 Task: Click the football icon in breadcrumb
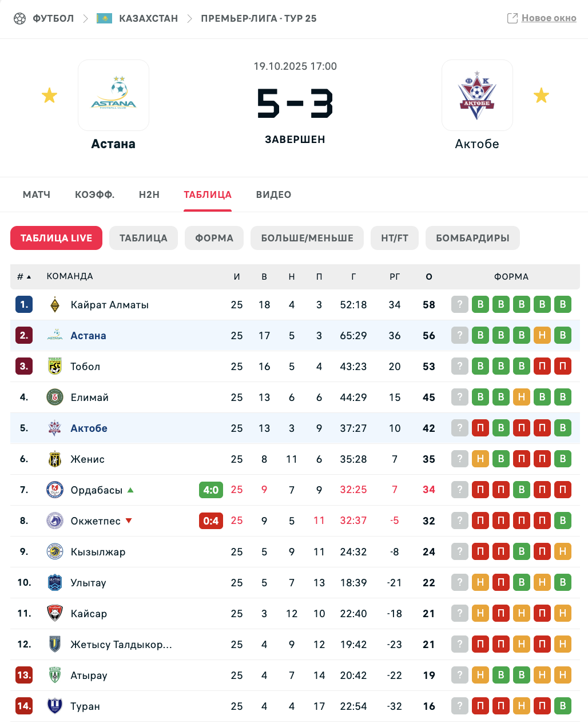(x=20, y=18)
